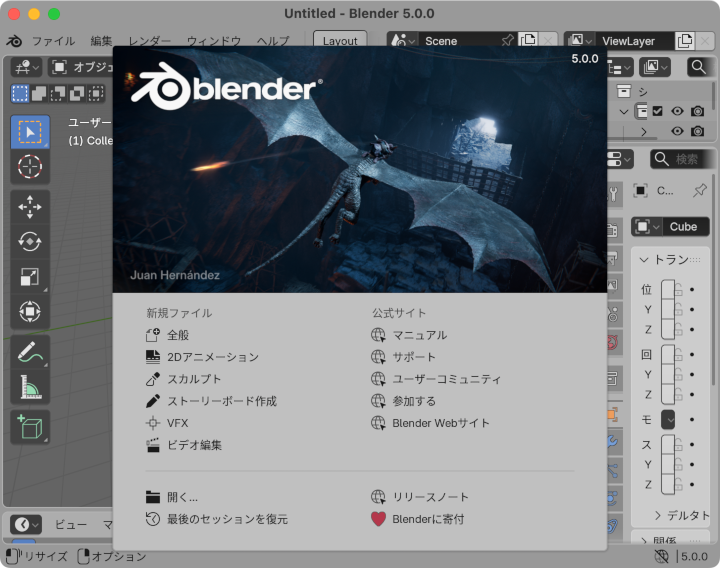Open the orange Object properties tab
720x568 pixels.
[613, 414]
